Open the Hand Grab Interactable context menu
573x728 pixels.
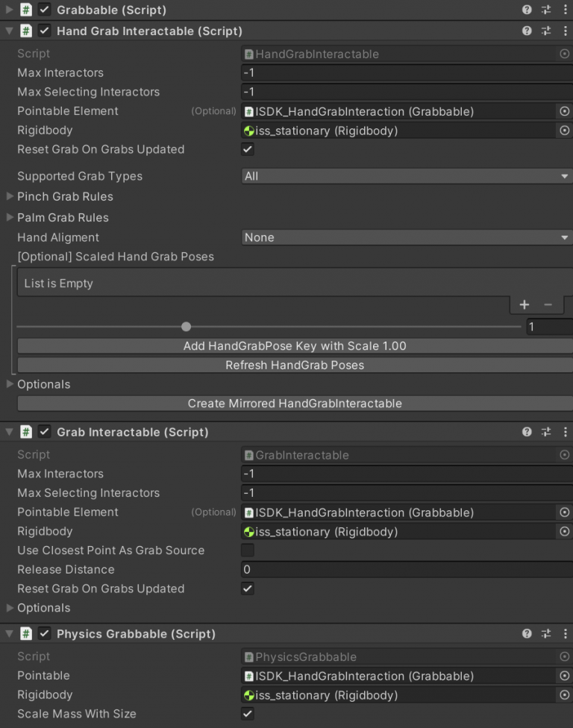[x=566, y=31]
